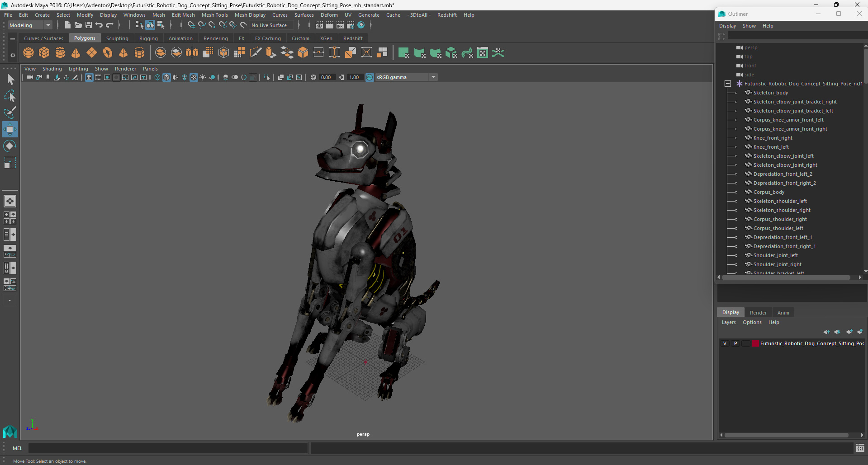
Task: Create a polygon torus from the shelf
Action: (108, 53)
